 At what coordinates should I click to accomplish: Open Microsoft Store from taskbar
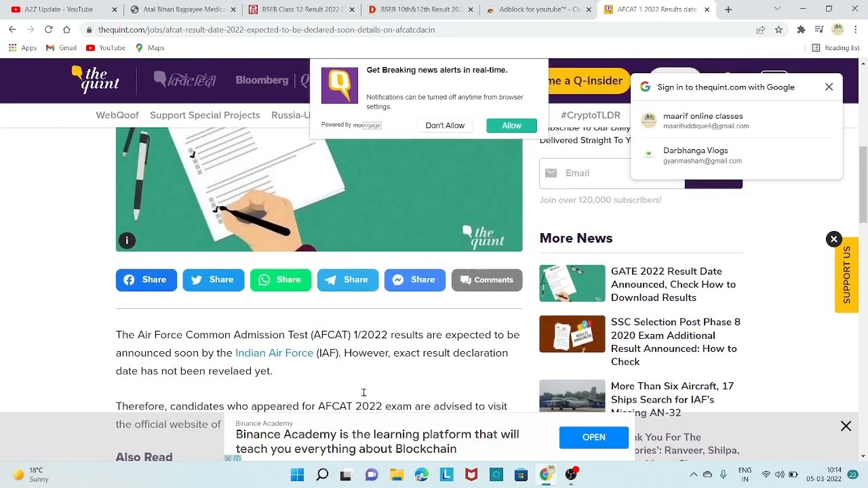pos(521,475)
